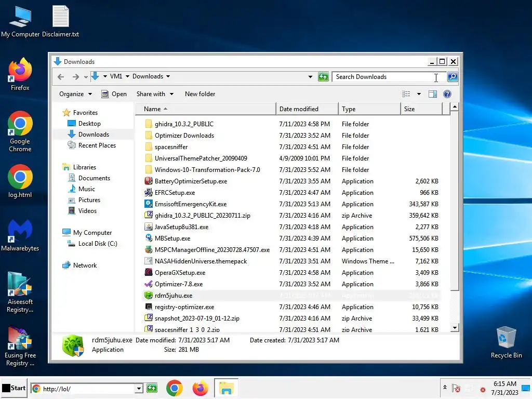
Task: Select the EmsisoftEmergencyKit.exe file icon
Action: click(x=148, y=204)
